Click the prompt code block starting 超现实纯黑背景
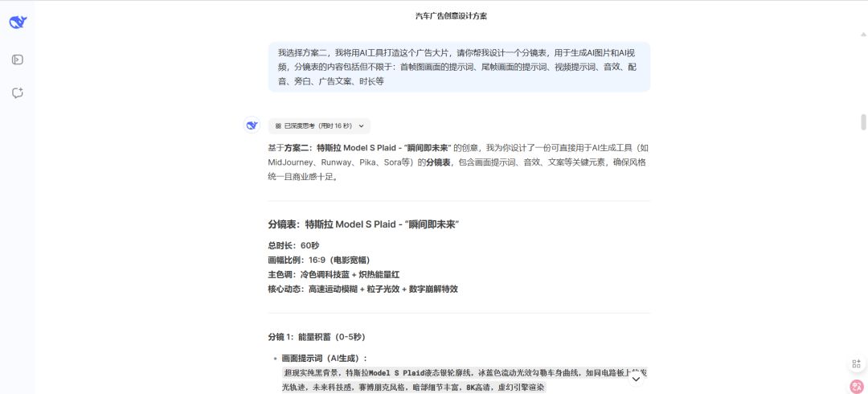 click(x=465, y=380)
